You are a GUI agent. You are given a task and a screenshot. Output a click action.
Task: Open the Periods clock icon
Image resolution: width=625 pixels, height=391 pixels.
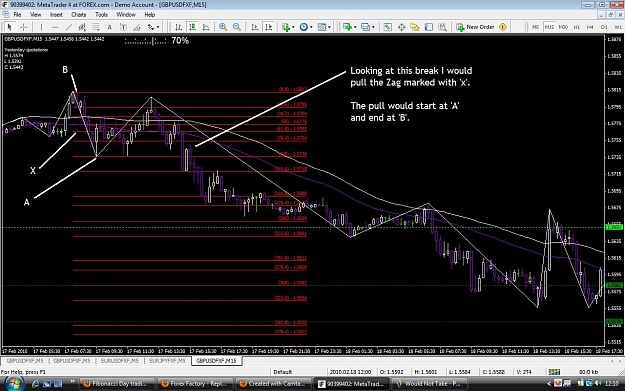[304, 27]
